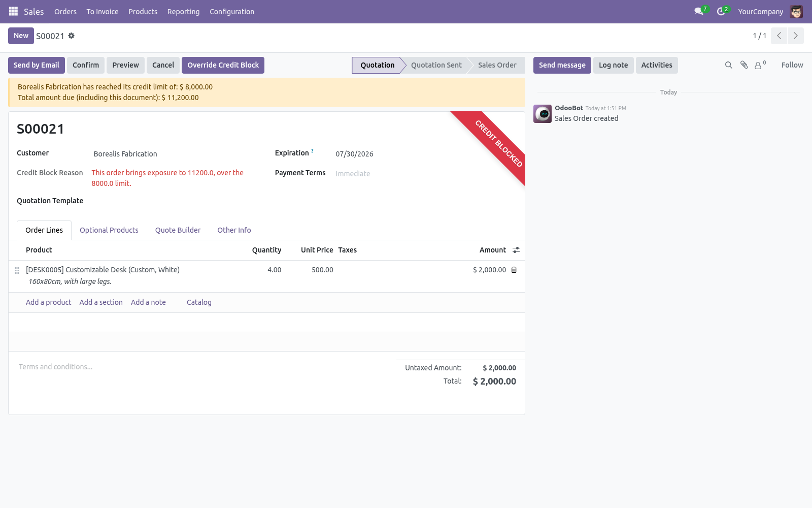The height and width of the screenshot is (508, 812).
Task: Open the gear actions menu beside S00021
Action: (72, 36)
